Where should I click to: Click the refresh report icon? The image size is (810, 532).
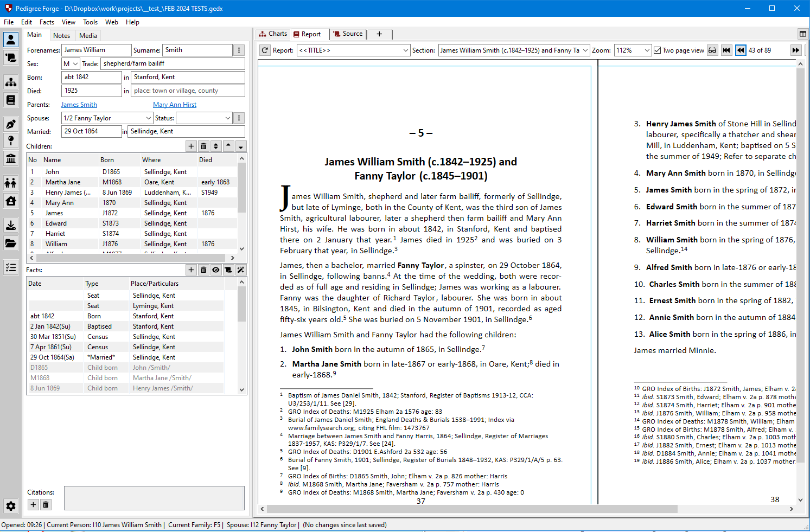pyautogui.click(x=265, y=50)
